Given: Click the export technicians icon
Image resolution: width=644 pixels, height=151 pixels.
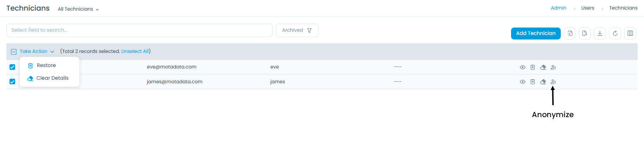Looking at the screenshot, I should click(585, 34).
